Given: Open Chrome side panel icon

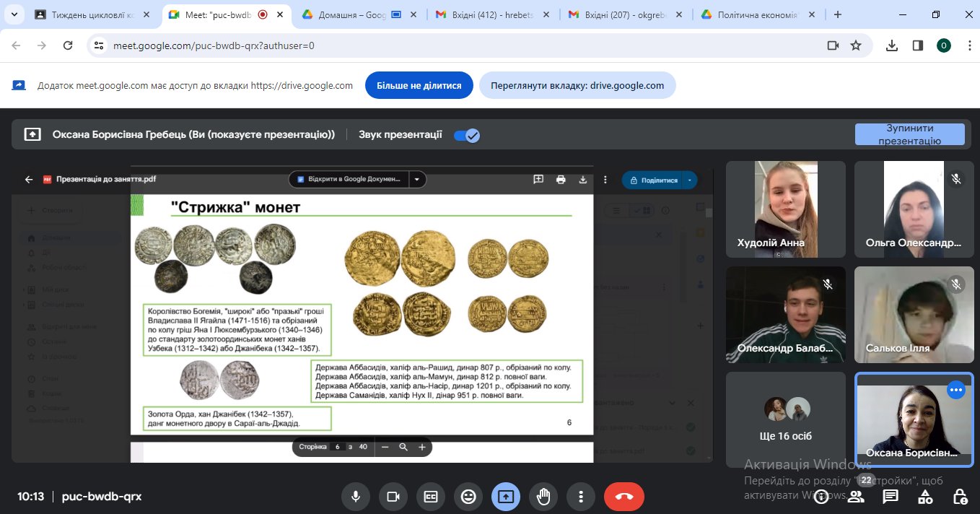Looking at the screenshot, I should [x=918, y=45].
